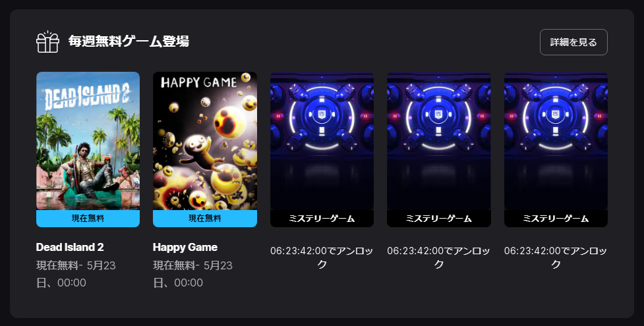Click the 現在無料 badge under Dead Island 2
Image resolution: width=644 pixels, height=326 pixels.
[x=88, y=219]
